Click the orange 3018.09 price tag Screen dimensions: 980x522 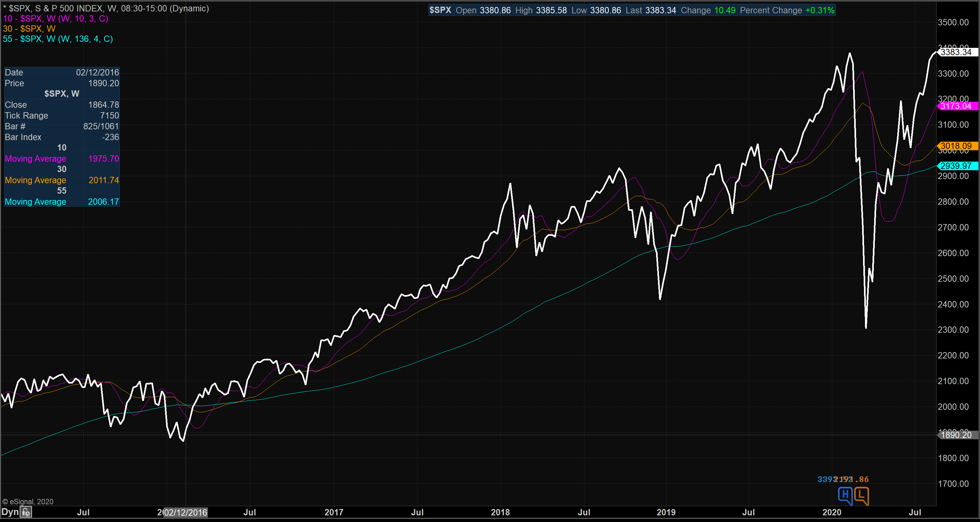pos(957,146)
